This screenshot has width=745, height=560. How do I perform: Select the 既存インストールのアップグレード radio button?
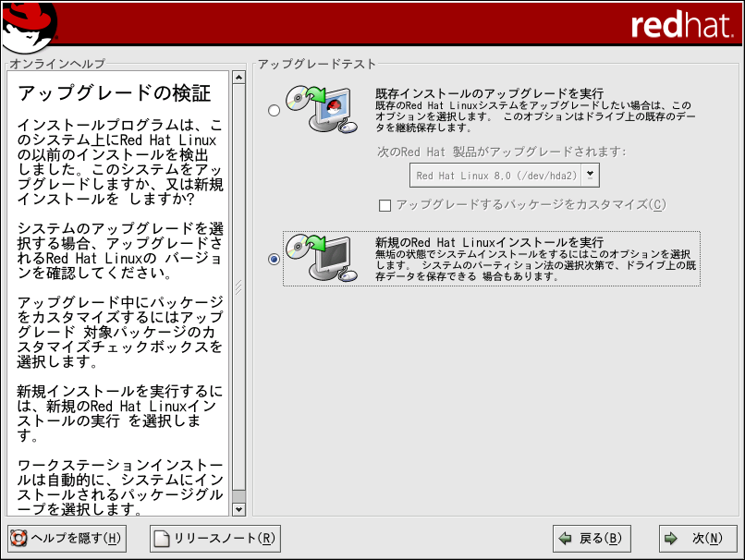point(273,111)
